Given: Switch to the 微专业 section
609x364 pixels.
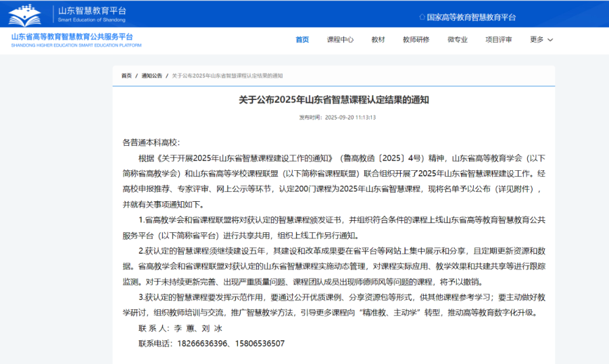Looking at the screenshot, I should pos(458,40).
